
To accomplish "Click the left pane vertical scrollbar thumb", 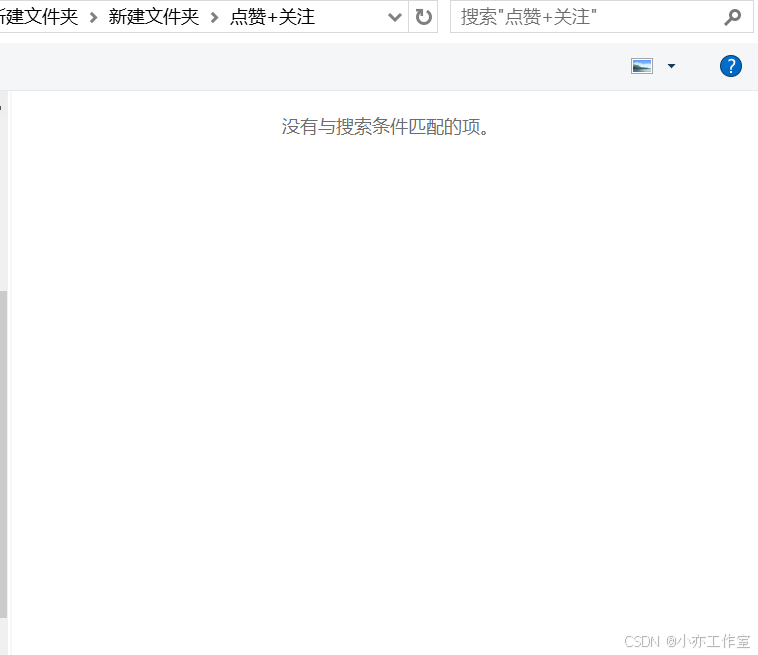I will coord(3,454).
